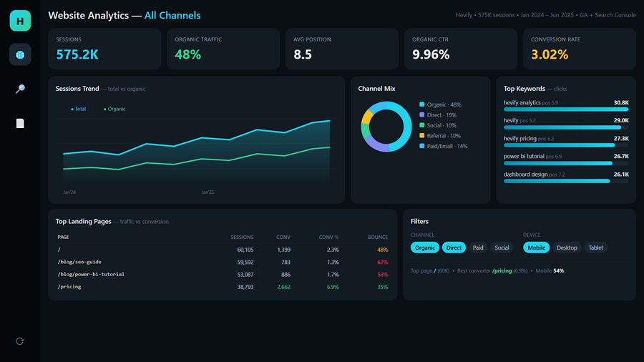Click the Total legend entry in Sessions Trend

[x=79, y=109]
